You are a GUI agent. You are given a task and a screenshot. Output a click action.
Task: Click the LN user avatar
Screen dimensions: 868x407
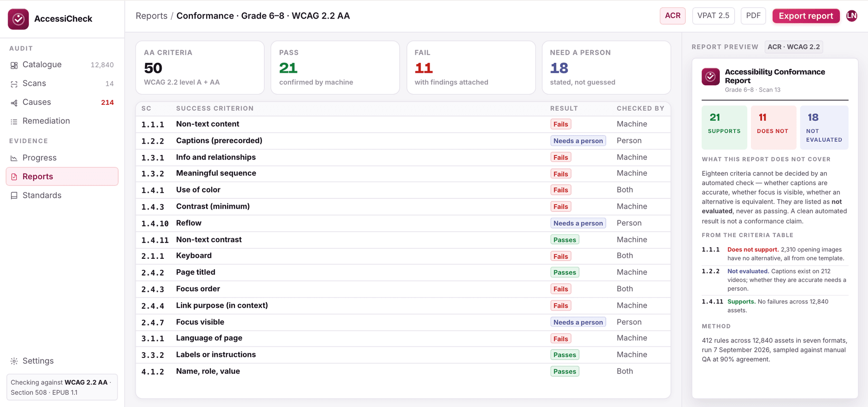click(x=852, y=16)
